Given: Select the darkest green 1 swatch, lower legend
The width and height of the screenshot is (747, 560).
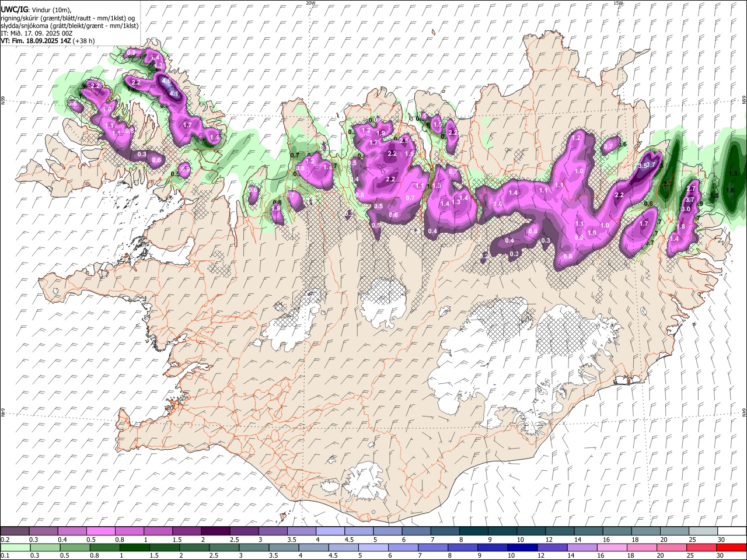Looking at the screenshot, I should (134, 547).
